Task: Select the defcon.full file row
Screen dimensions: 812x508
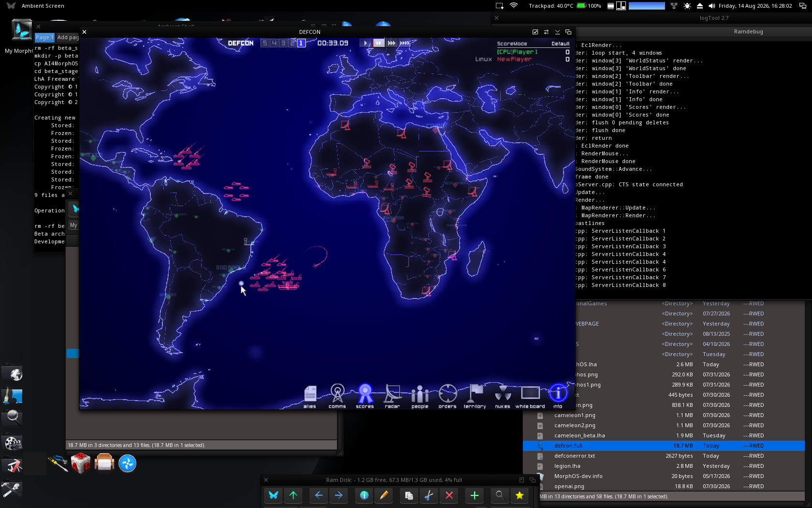Action: 664,446
